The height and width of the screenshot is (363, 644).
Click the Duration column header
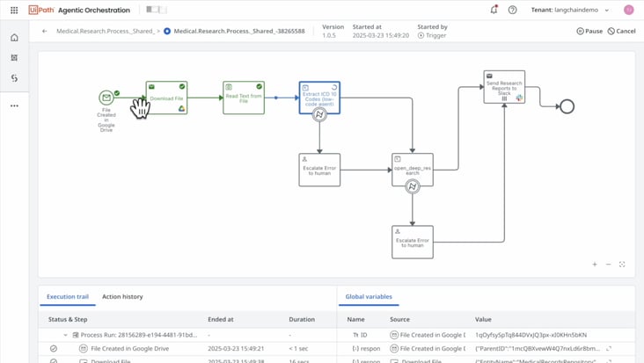302,319
